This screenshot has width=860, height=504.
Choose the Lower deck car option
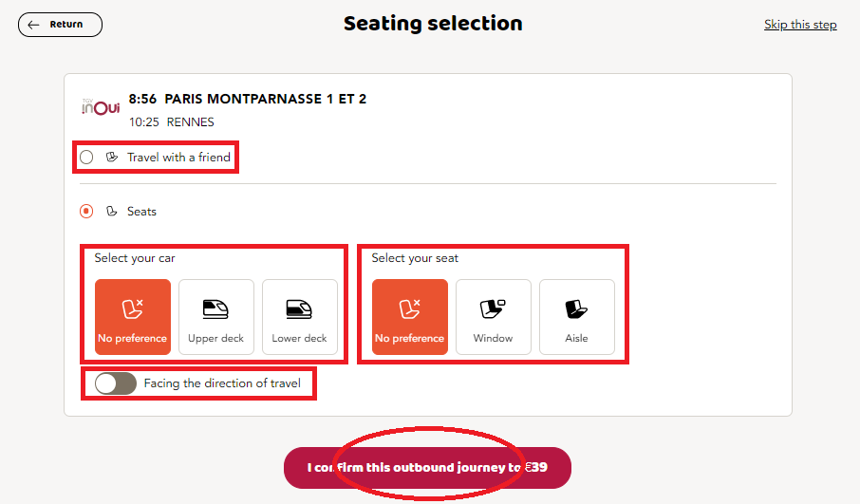coord(299,317)
